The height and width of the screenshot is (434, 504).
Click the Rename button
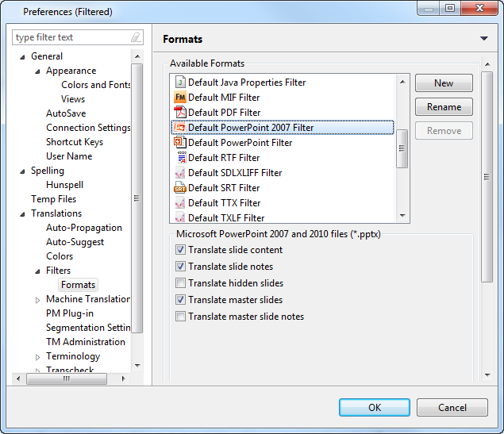(x=444, y=107)
